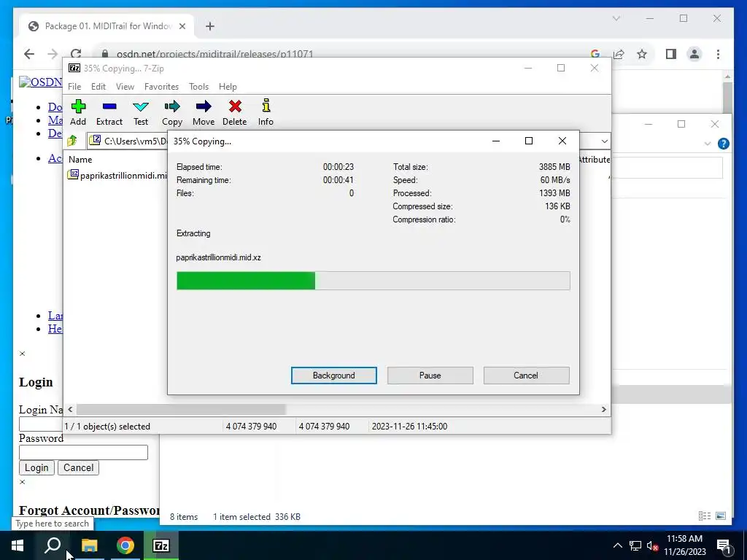Click the taskbar search magnifier

[53, 545]
